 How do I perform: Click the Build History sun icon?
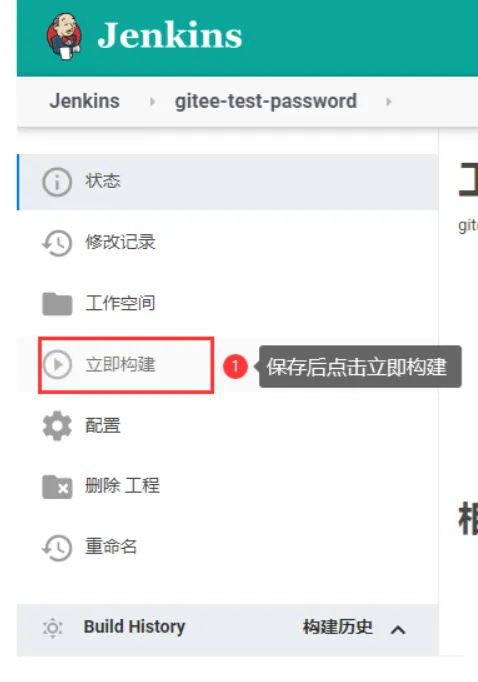click(53, 628)
